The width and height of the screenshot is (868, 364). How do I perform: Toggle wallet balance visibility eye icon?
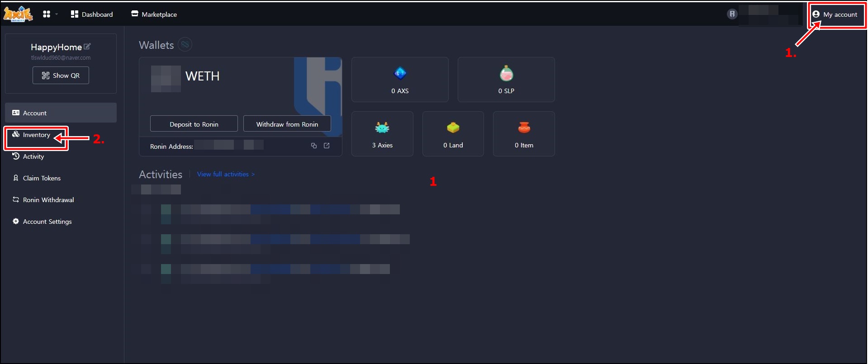coord(185,44)
